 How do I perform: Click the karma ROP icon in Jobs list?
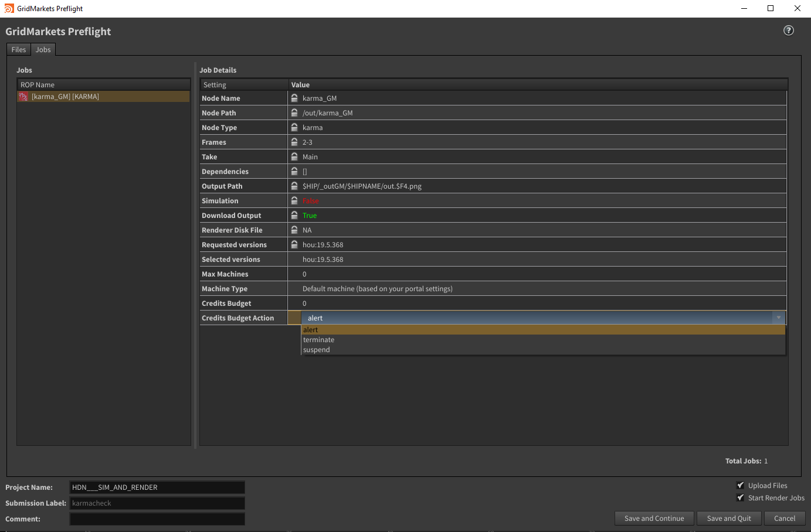click(23, 97)
